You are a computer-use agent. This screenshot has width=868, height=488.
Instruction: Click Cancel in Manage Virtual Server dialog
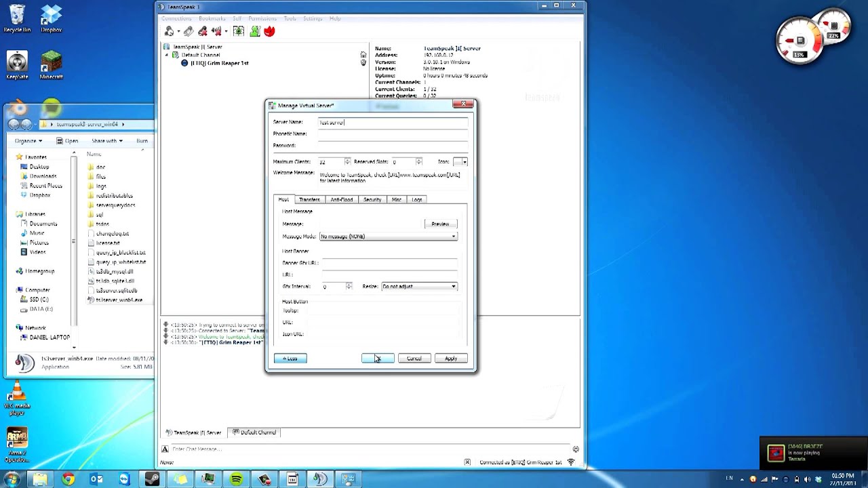pos(414,359)
